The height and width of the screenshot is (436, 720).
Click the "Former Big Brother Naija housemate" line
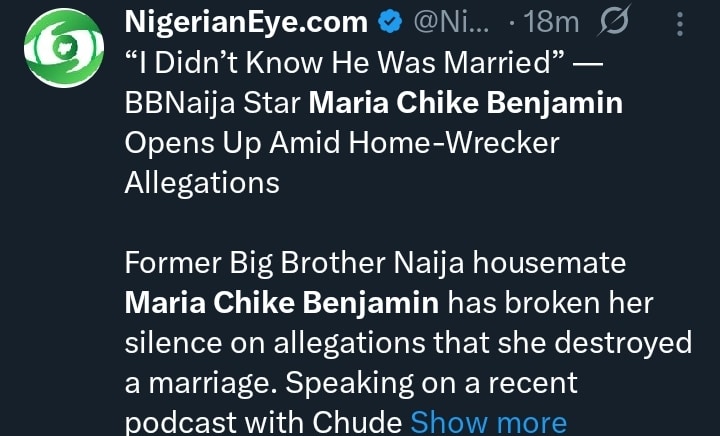click(374, 262)
